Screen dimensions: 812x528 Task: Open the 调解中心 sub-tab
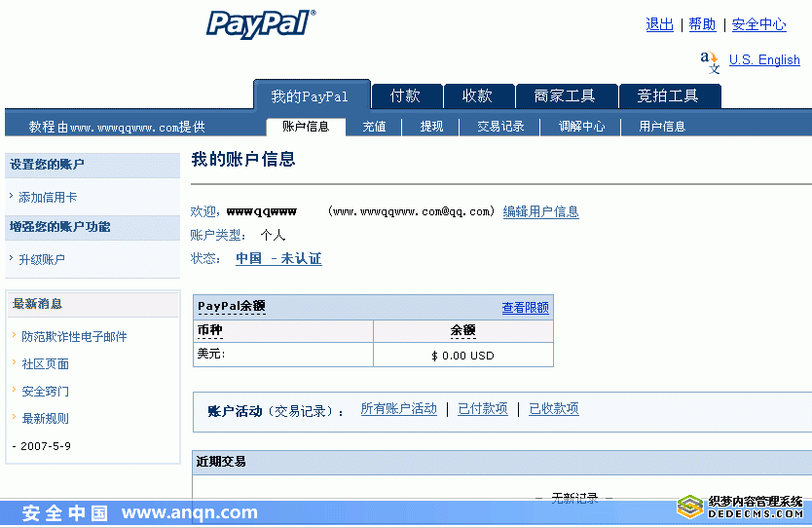pyautogui.click(x=581, y=127)
